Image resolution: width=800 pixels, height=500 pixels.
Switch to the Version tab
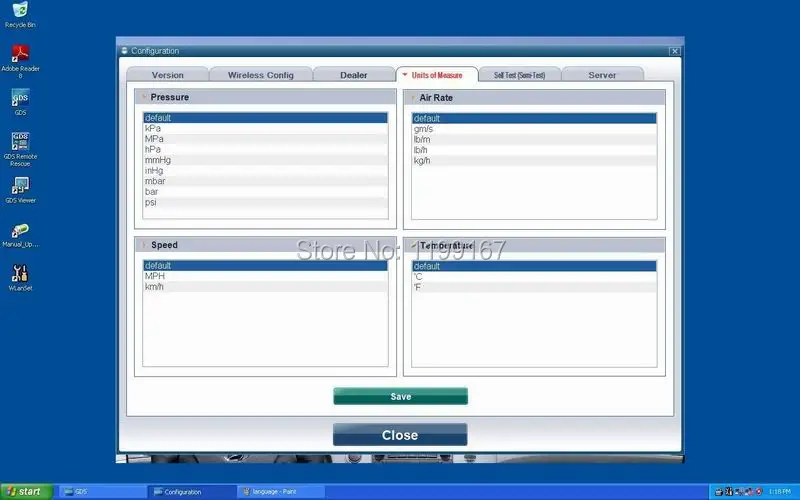pyautogui.click(x=167, y=75)
